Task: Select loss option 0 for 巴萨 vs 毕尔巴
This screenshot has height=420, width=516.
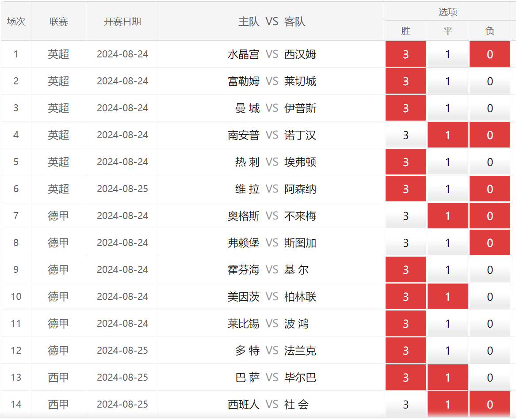Action: coord(489,377)
